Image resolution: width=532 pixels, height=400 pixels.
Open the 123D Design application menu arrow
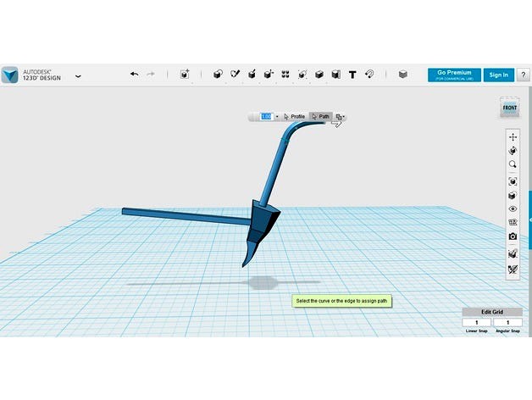78,75
